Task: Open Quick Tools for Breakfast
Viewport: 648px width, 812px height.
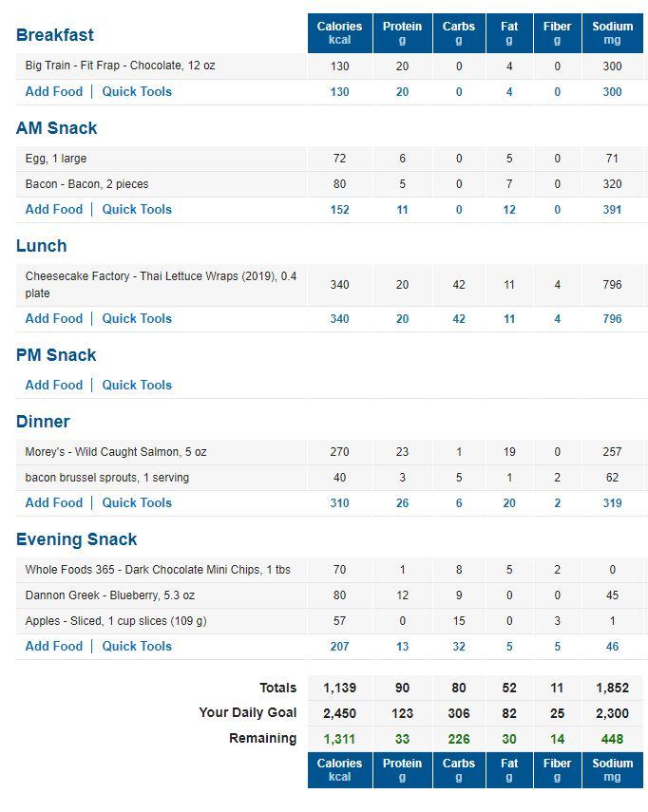Action: (x=137, y=92)
